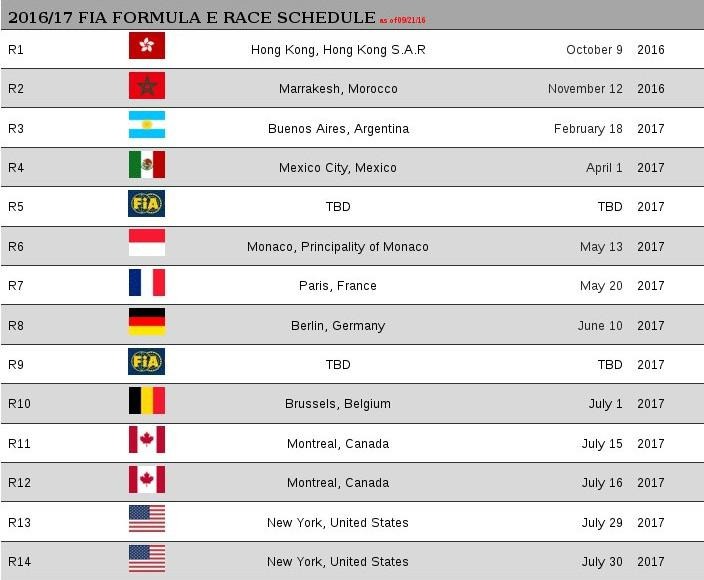
Task: Click the Mexico flag icon
Action: click(147, 164)
